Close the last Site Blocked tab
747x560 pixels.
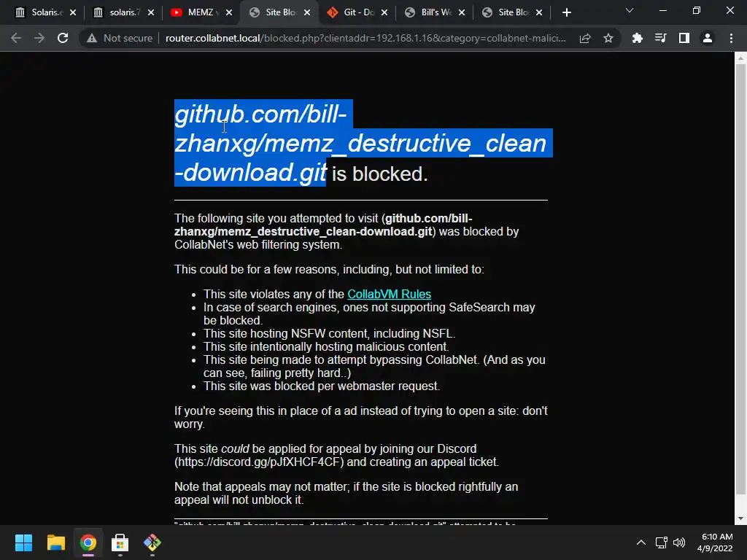(x=539, y=12)
